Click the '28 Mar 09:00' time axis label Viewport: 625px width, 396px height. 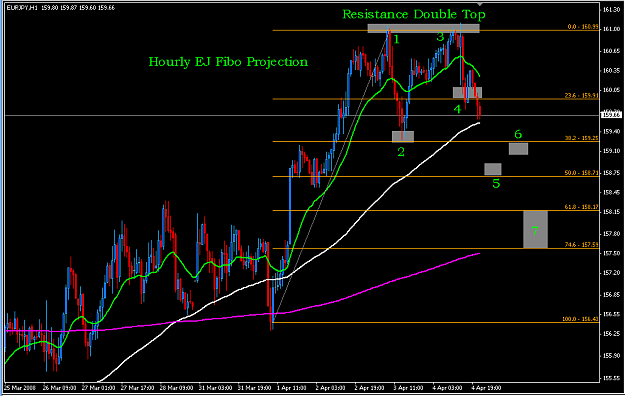tap(176, 388)
